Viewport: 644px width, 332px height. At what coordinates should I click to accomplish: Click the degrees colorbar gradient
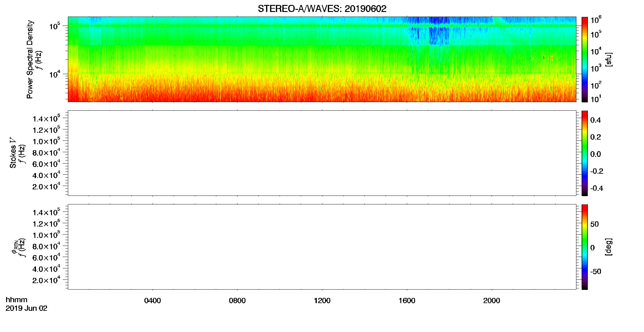[585, 247]
